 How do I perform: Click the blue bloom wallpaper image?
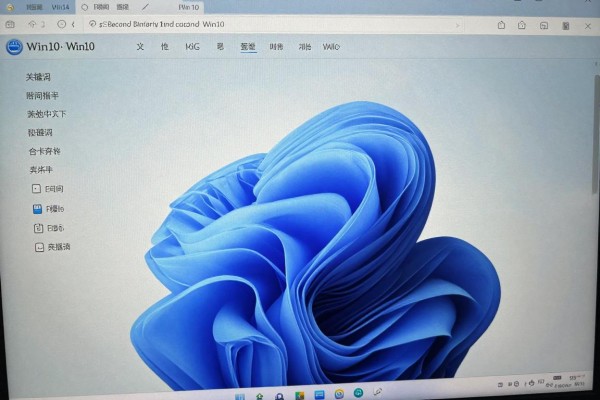[x=316, y=245]
